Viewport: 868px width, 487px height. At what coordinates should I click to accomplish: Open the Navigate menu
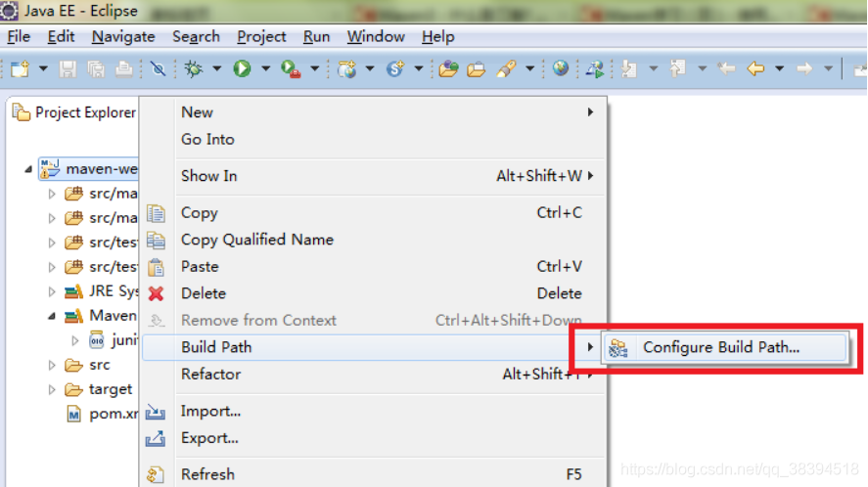[x=123, y=36]
